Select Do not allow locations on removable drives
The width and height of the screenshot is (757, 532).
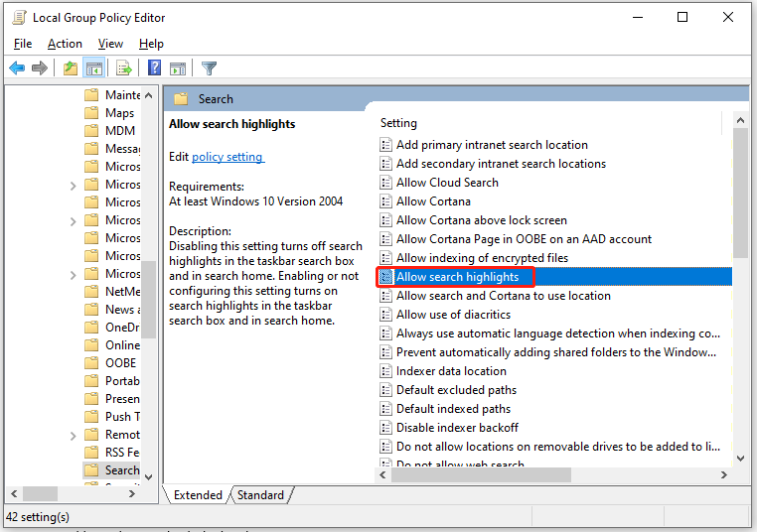pyautogui.click(x=558, y=447)
